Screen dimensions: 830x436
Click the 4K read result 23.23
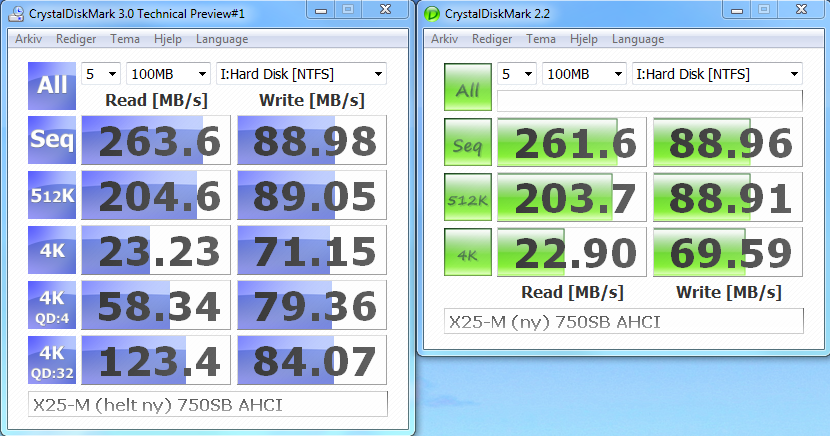(156, 250)
